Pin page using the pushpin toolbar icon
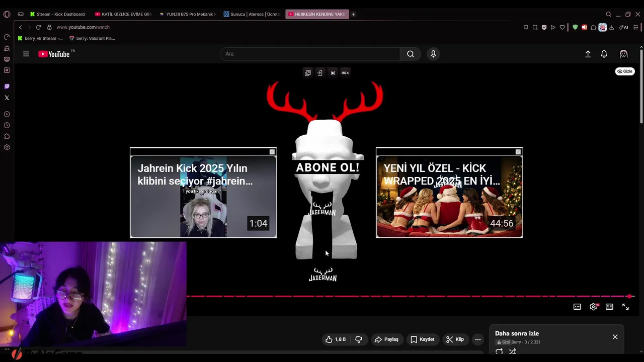Screen dimensions: 644x362 pos(526,27)
